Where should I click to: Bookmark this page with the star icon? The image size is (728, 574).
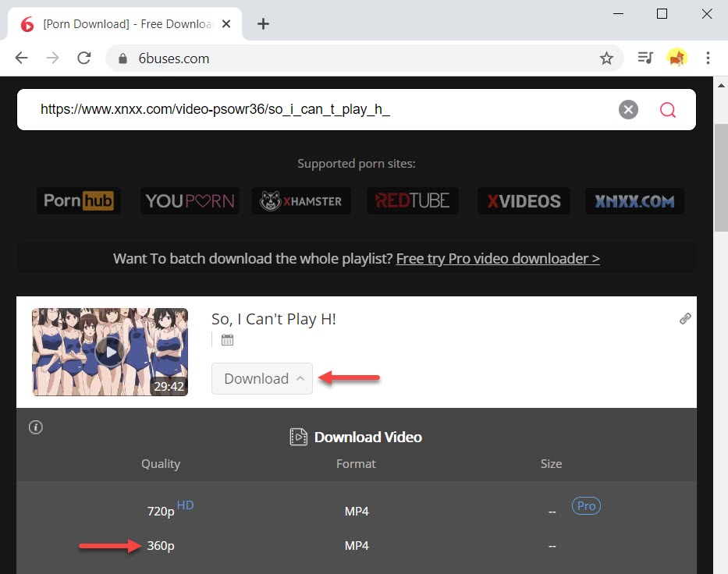(x=606, y=58)
